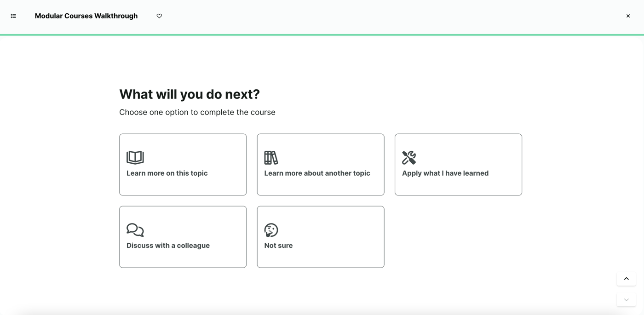
Task: Click the confused face emoji icon
Action: (271, 230)
